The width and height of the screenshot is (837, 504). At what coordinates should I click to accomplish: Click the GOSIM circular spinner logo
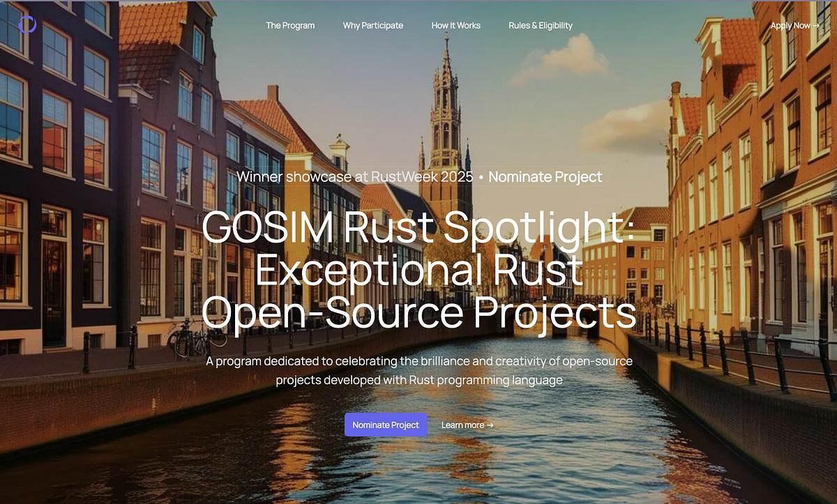(x=27, y=24)
